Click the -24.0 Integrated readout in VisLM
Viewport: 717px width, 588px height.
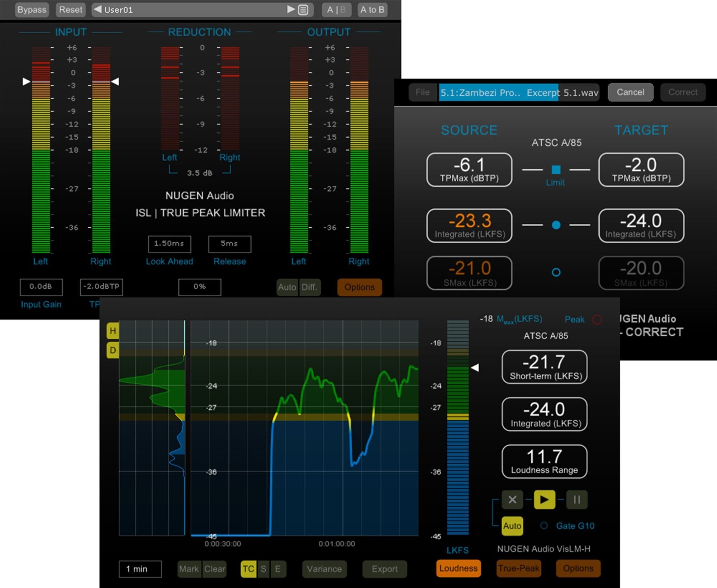tap(545, 414)
